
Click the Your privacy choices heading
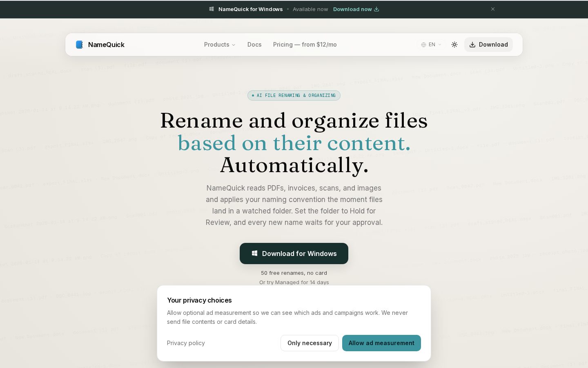199,300
